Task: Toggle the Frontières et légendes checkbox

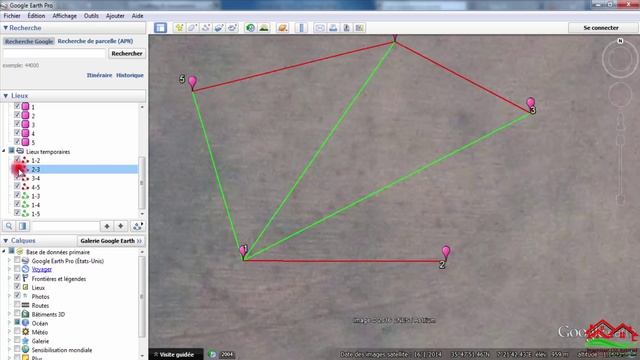Action: [x=17, y=278]
